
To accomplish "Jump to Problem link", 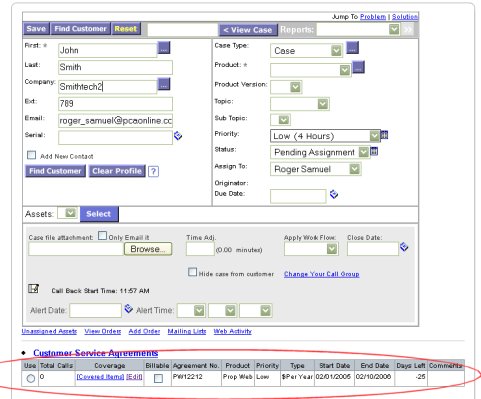I will click(x=373, y=16).
